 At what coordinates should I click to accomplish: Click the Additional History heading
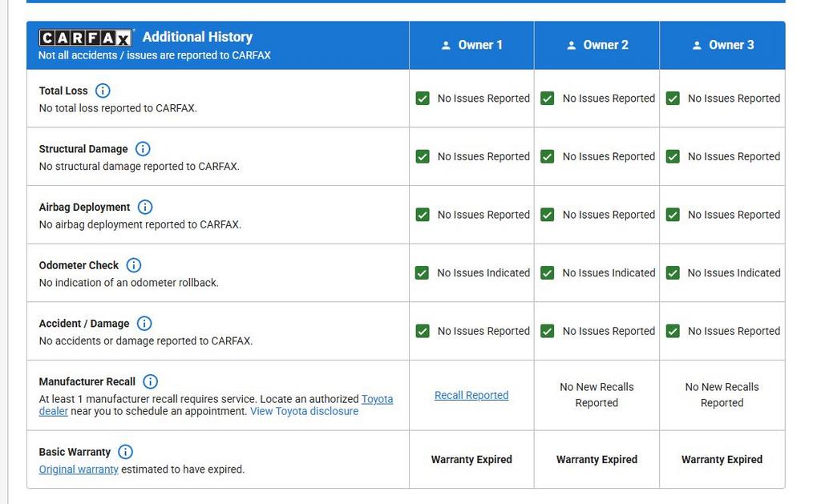pos(197,37)
